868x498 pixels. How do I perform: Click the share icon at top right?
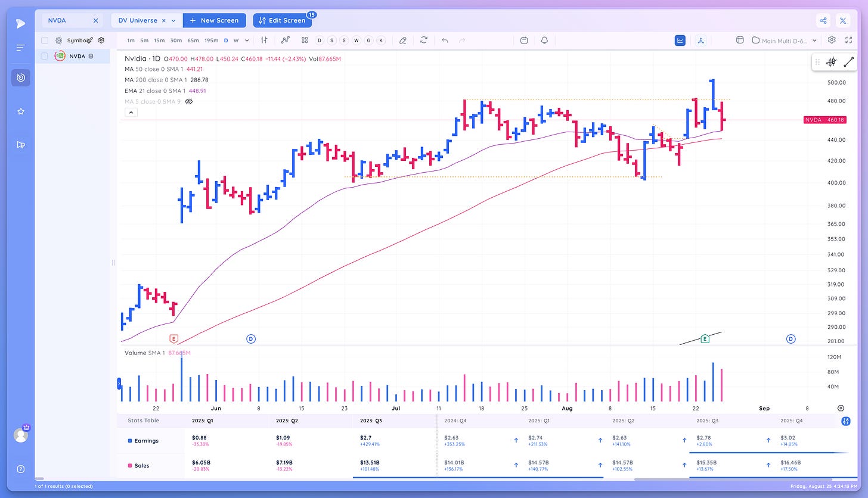click(x=823, y=20)
